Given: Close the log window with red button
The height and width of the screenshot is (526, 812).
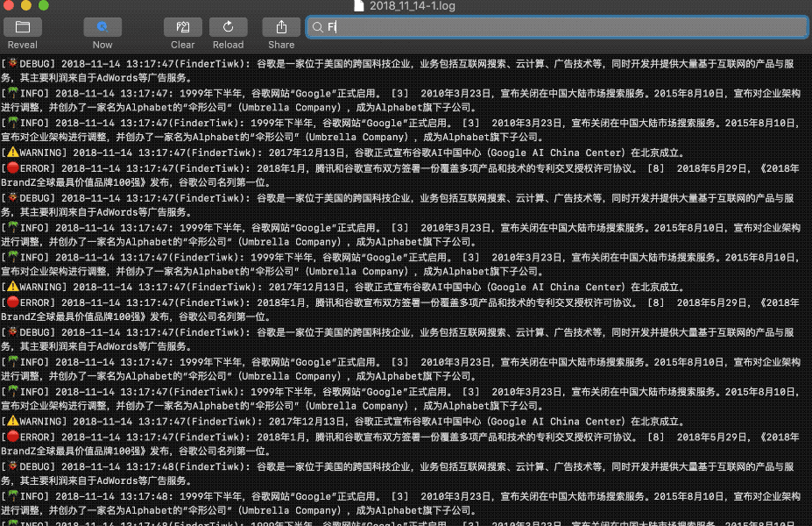Looking at the screenshot, I should click(8, 5).
